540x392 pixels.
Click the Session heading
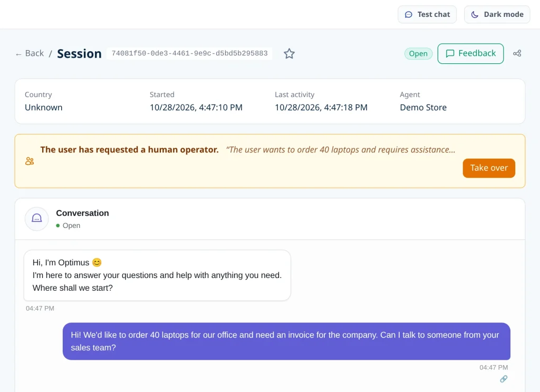(x=79, y=53)
